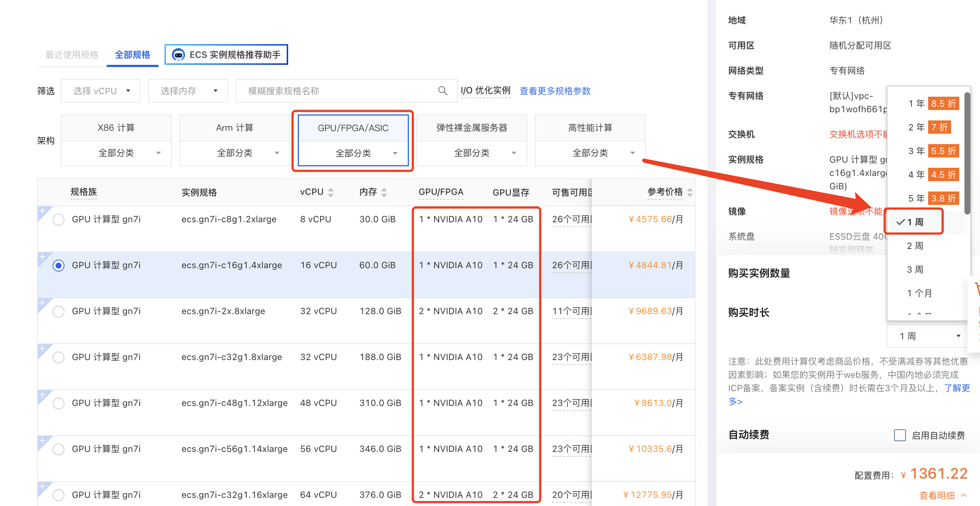Choose 2 周 in duration list

[914, 246]
